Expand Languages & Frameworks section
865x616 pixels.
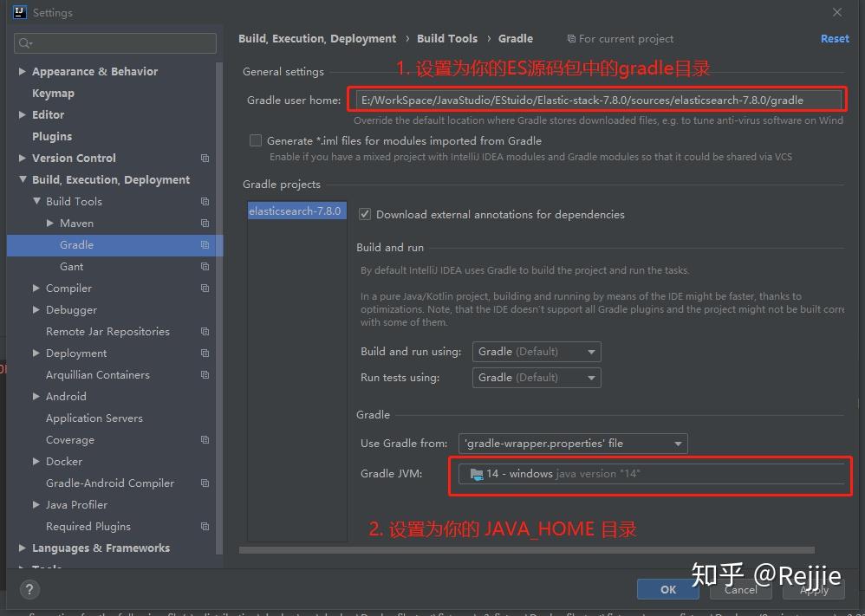[22, 548]
